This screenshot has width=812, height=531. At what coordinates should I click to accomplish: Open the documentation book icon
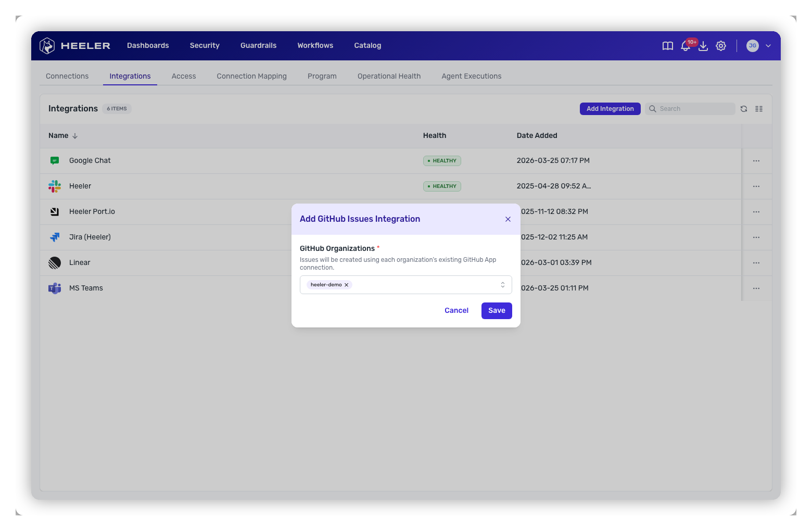pos(668,46)
